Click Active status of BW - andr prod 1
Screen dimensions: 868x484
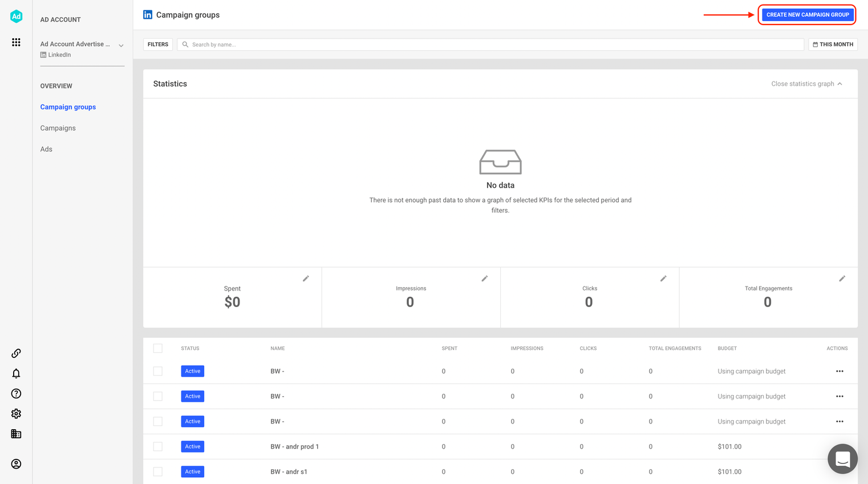[193, 446]
